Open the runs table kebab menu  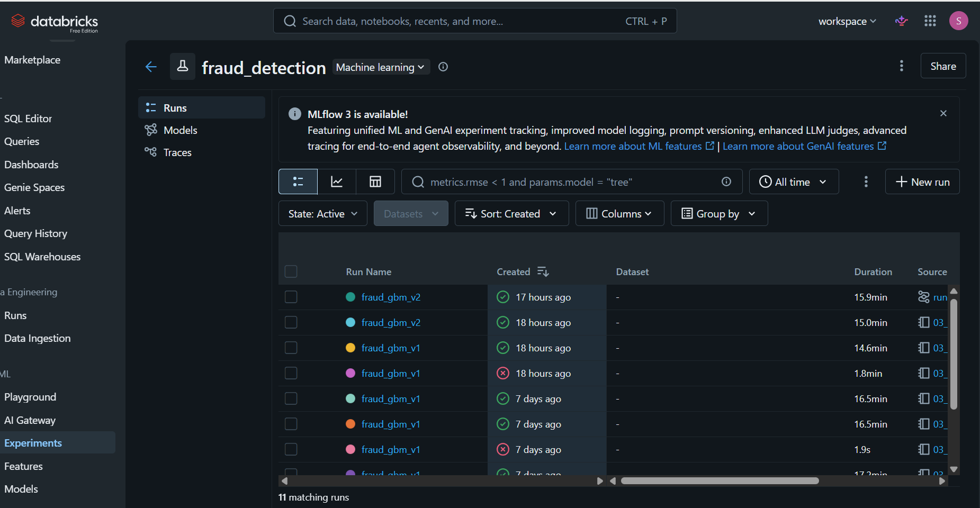[x=866, y=182]
